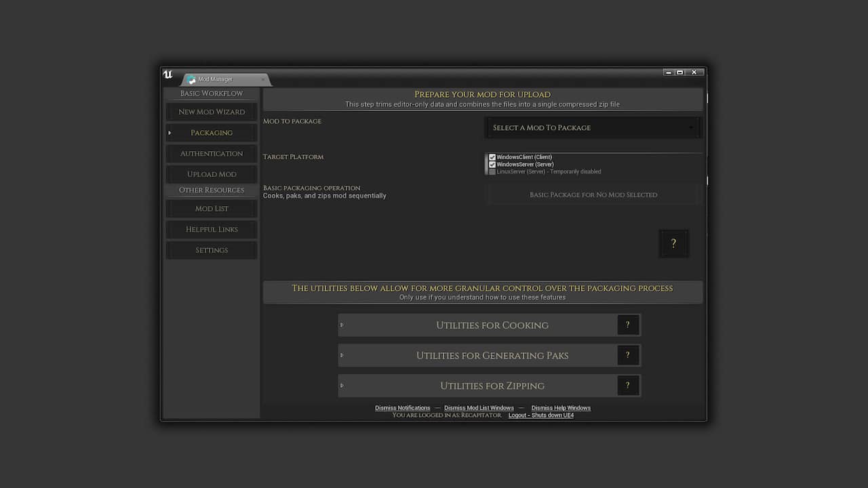Click the Unreal Engine logo icon
Screen dimensions: 868x488
(167, 74)
